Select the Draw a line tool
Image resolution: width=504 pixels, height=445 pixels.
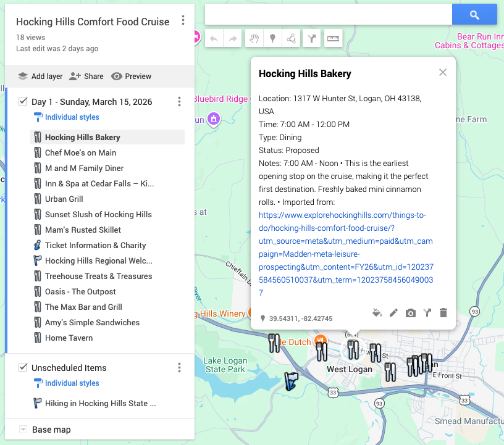(292, 38)
